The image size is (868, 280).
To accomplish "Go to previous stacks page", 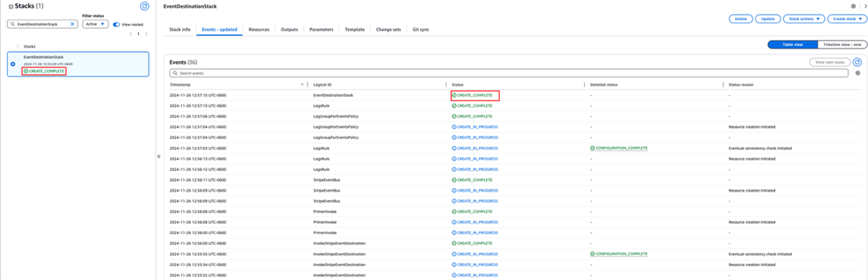I will pyautogui.click(x=130, y=33).
